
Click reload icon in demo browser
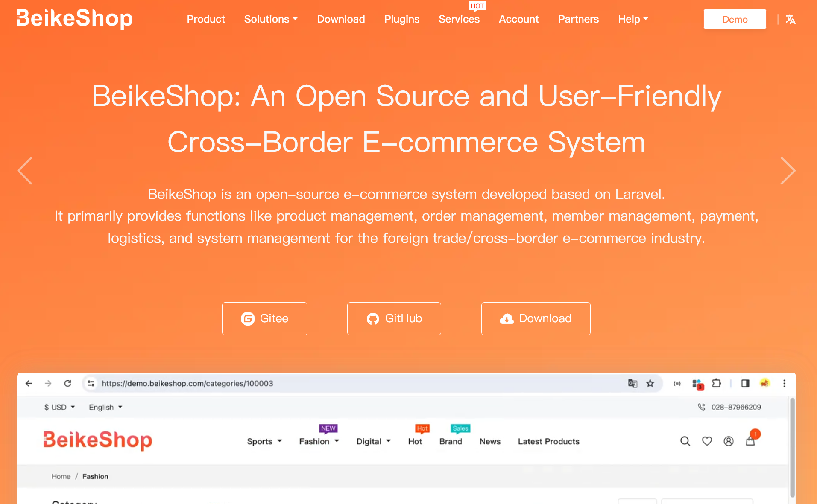[67, 383]
